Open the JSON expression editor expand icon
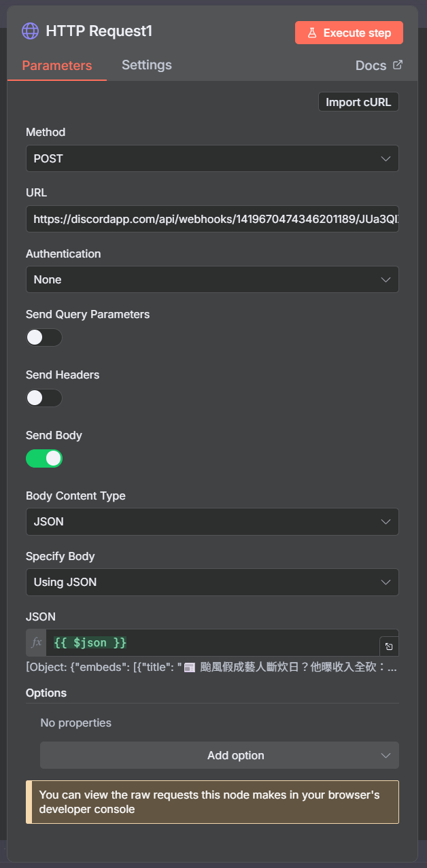The image size is (427, 868). pos(389,646)
